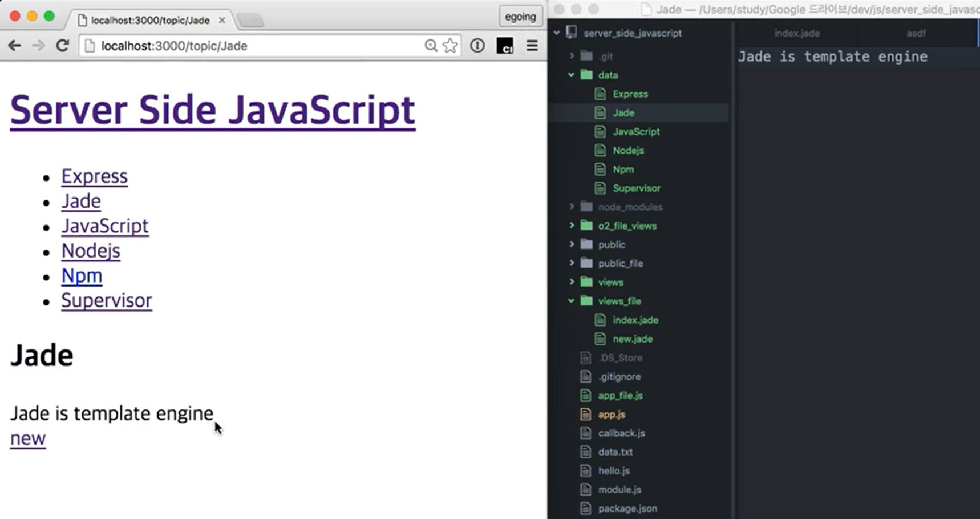Viewport: 980px width, 519px height.
Task: Open the Express file in data folder
Action: (x=630, y=94)
